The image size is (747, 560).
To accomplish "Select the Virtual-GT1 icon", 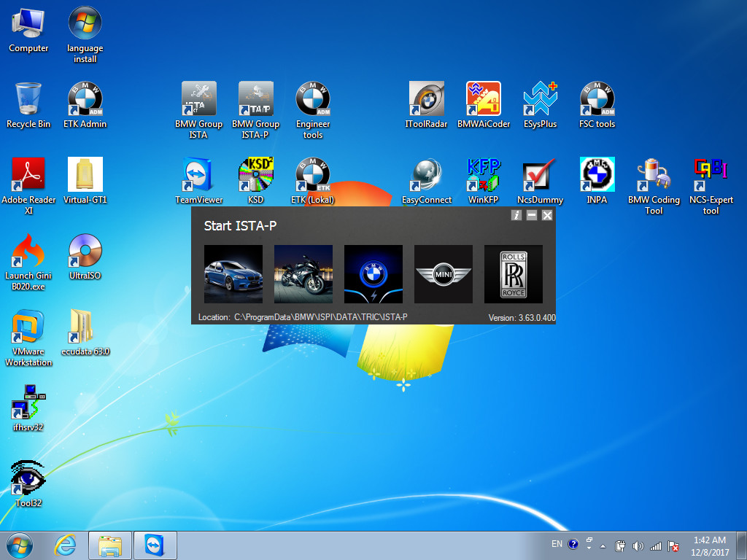I will [x=85, y=181].
